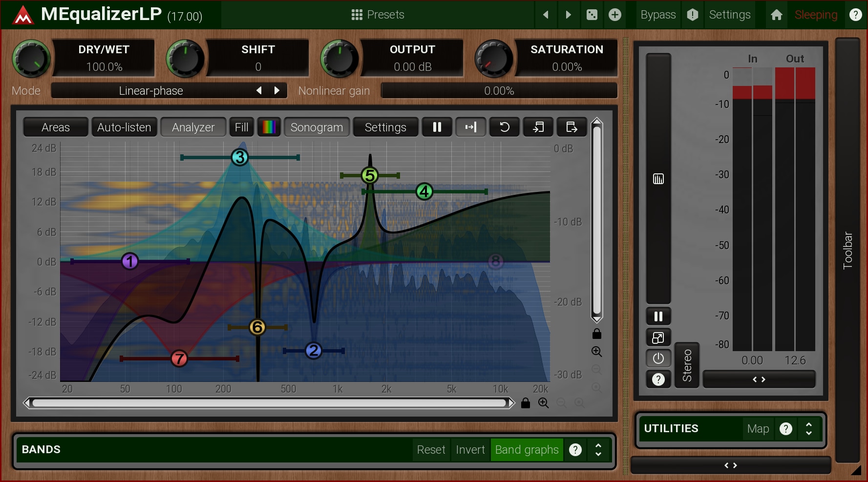
Task: Click the lock icon beside vertical scrollbar
Action: click(x=596, y=334)
